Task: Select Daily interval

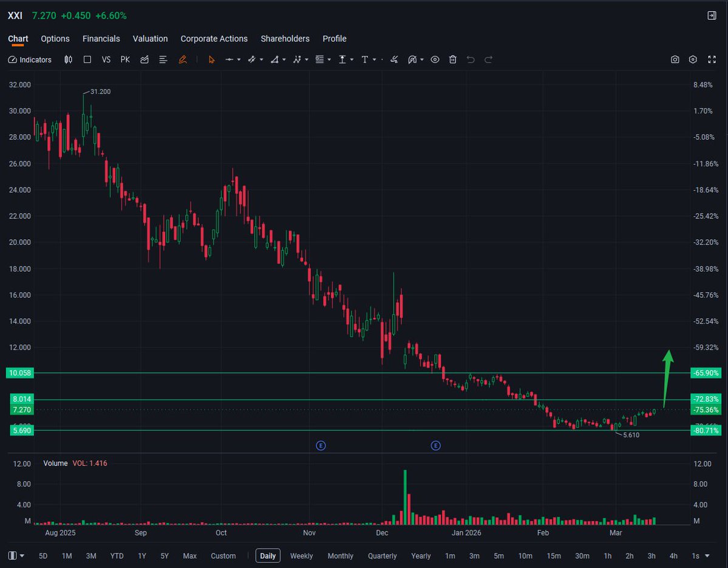Action: pos(268,555)
